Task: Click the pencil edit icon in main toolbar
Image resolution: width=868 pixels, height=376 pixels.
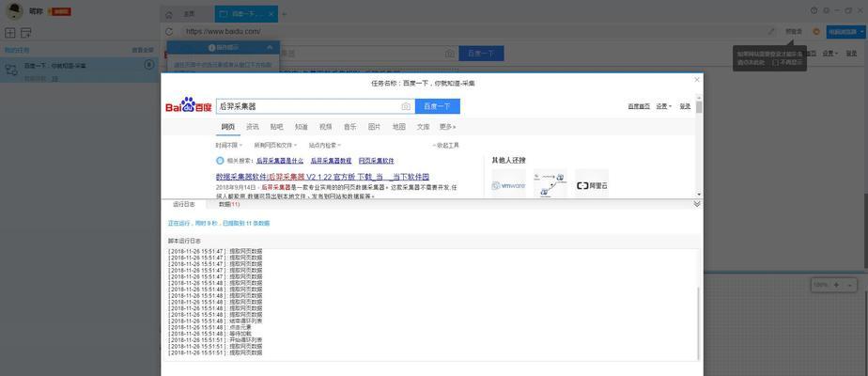Action: 771,32
